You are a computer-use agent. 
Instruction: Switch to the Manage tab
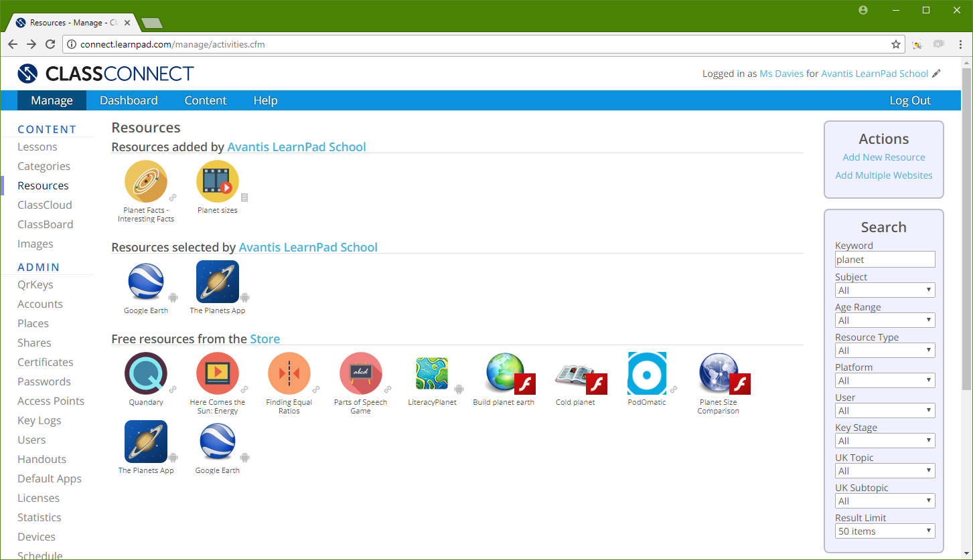pyautogui.click(x=52, y=100)
